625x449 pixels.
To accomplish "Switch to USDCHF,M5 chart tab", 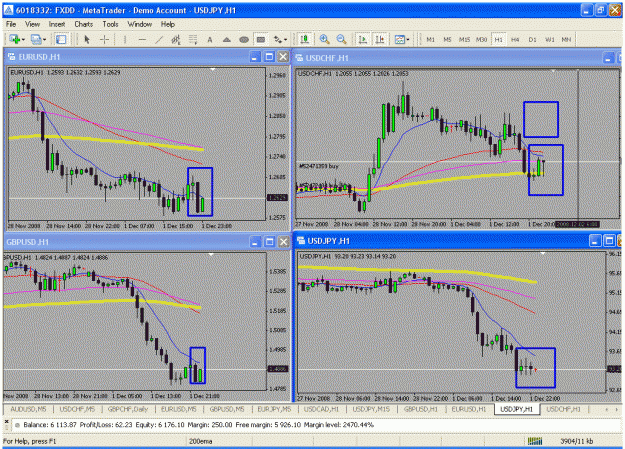I will click(77, 409).
